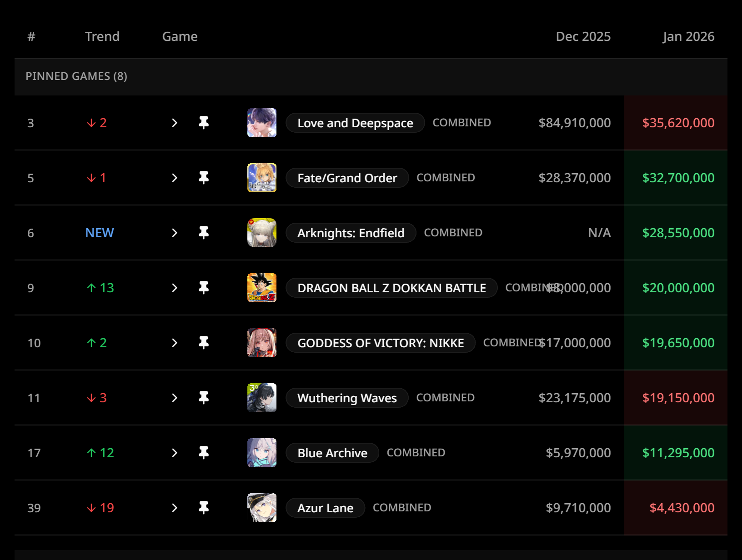The height and width of the screenshot is (560, 742).
Task: Unpin Fate/Grand Order with pin icon
Action: point(204,178)
